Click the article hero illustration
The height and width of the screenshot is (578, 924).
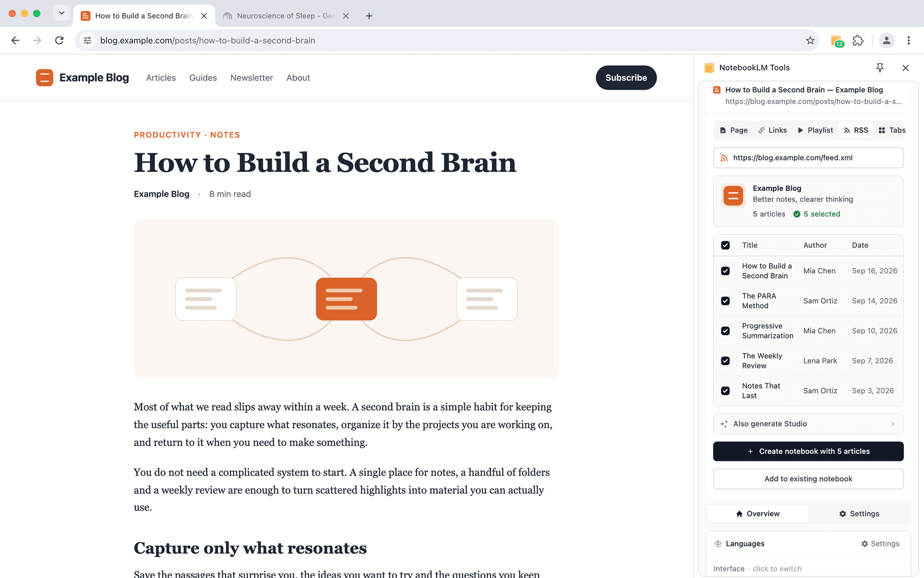pos(346,299)
